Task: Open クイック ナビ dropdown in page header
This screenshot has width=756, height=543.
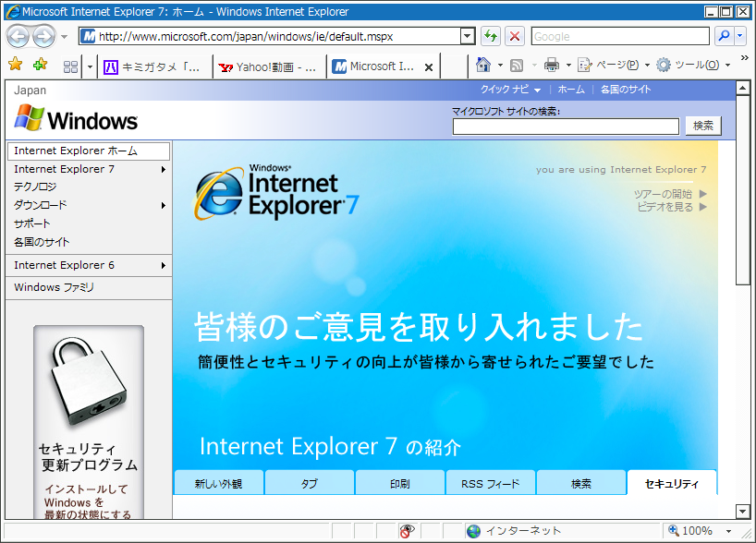Action: pos(510,90)
